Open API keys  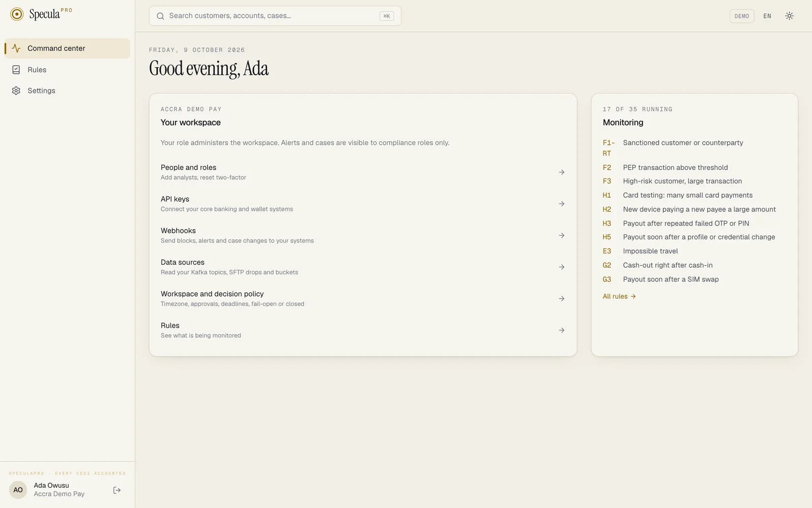point(363,204)
